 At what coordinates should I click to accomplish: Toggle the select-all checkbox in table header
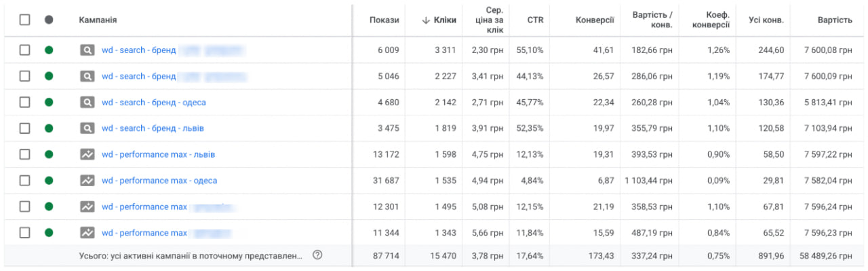pos(24,20)
